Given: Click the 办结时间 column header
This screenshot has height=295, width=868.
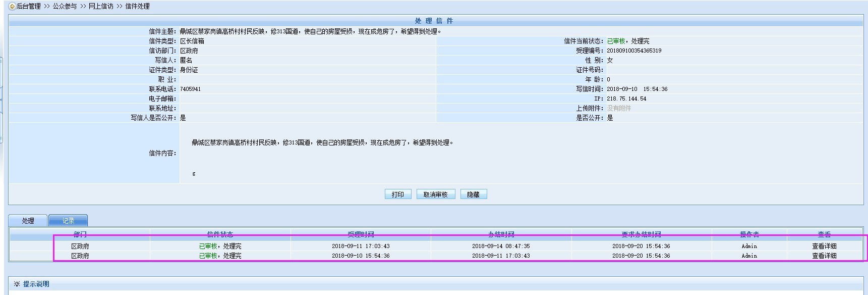Looking at the screenshot, I should [501, 234].
